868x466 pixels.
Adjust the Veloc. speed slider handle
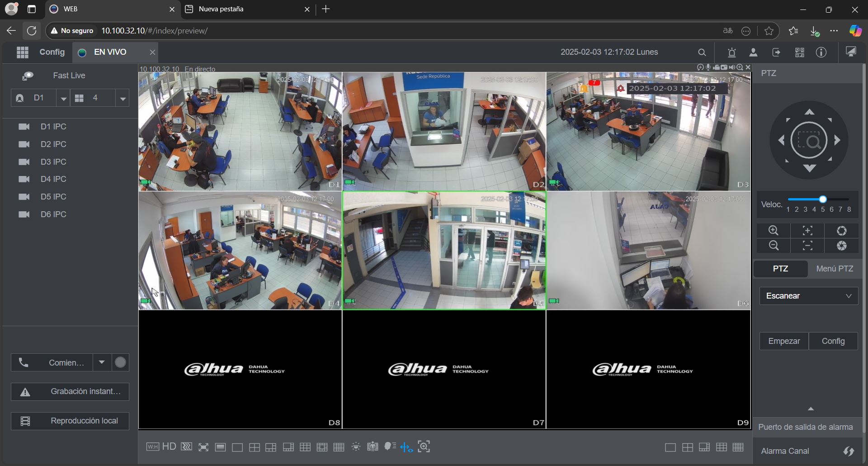[x=823, y=200]
